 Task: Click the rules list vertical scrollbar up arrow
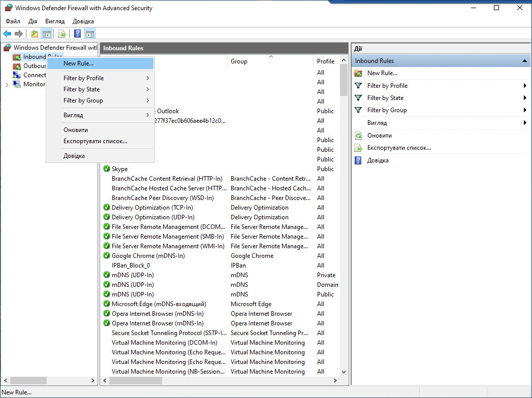343,60
